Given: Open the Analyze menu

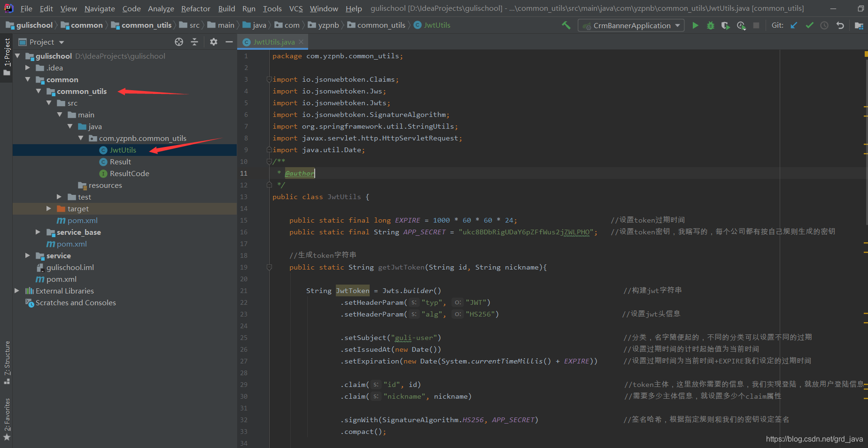Looking at the screenshot, I should pos(161,8).
